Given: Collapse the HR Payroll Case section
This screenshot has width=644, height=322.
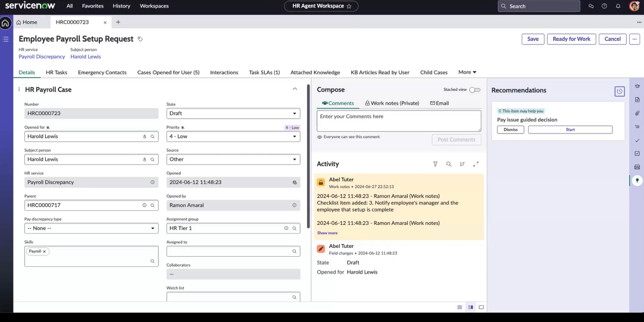Looking at the screenshot, I should click(295, 89).
